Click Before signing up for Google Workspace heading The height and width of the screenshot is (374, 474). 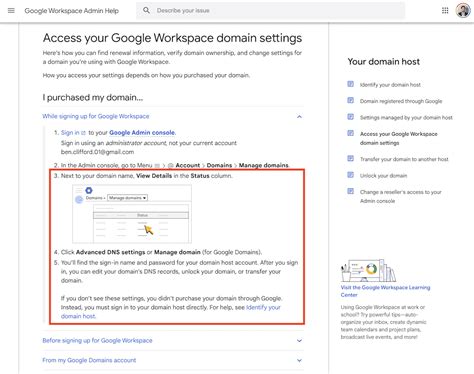97,340
